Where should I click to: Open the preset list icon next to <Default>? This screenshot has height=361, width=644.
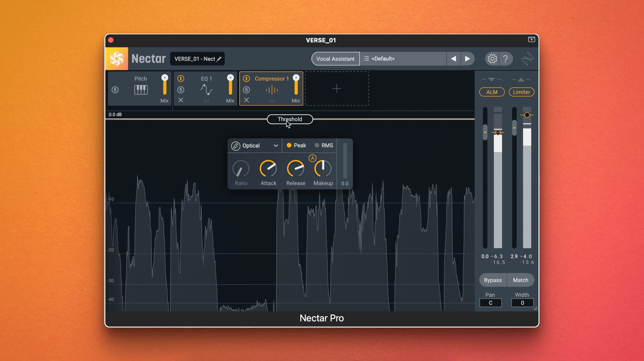pos(366,59)
